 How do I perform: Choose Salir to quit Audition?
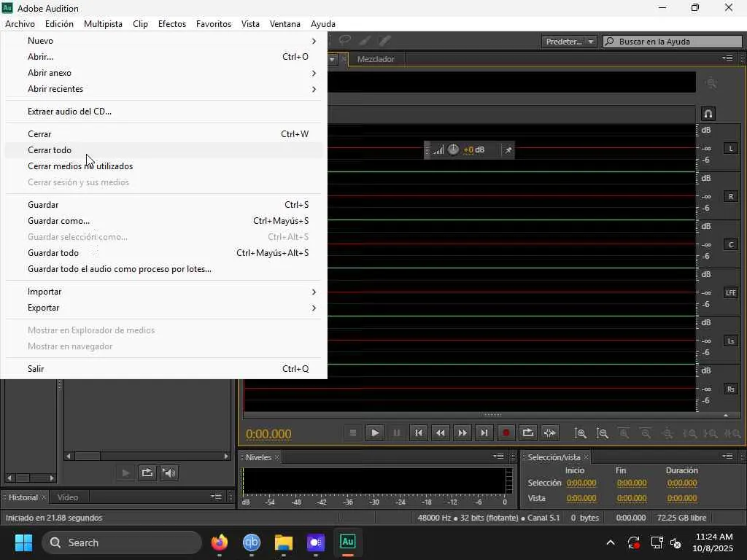point(164,368)
